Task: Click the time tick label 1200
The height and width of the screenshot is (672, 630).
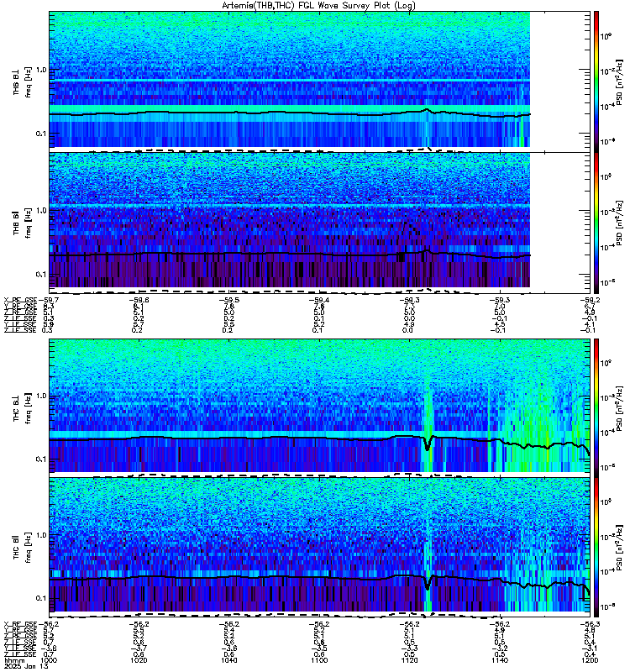Action: coord(590,660)
